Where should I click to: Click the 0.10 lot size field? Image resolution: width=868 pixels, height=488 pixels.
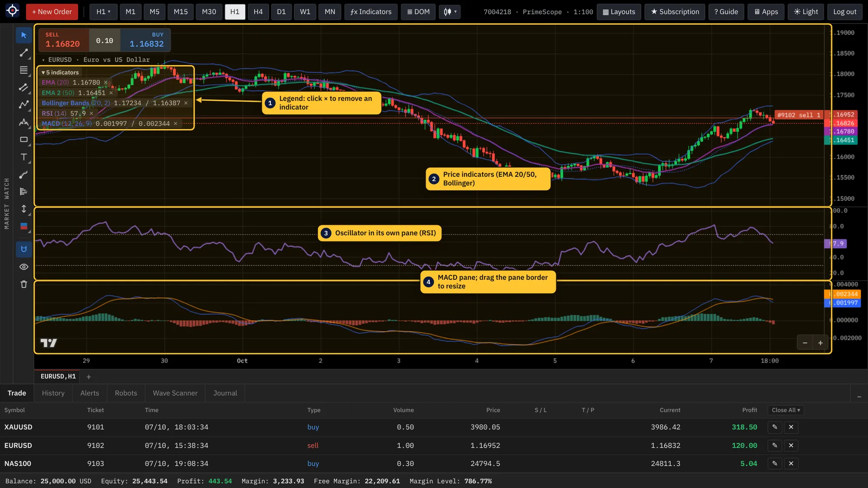[x=105, y=40]
